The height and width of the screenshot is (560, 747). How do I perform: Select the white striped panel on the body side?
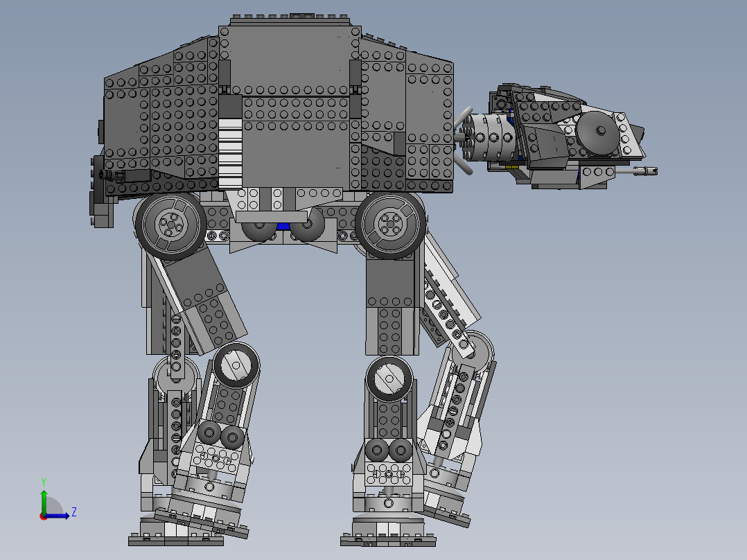pyautogui.click(x=230, y=152)
